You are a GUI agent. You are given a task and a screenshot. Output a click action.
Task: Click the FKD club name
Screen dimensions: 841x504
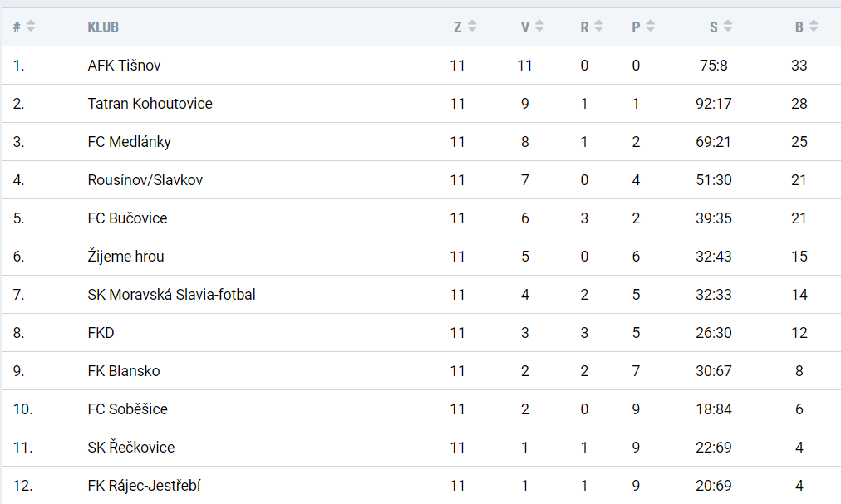[101, 333]
